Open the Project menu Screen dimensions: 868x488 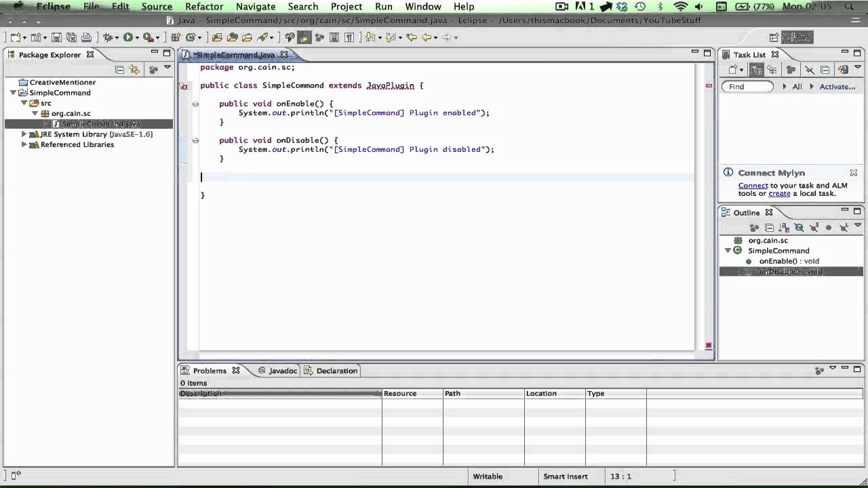click(x=347, y=6)
